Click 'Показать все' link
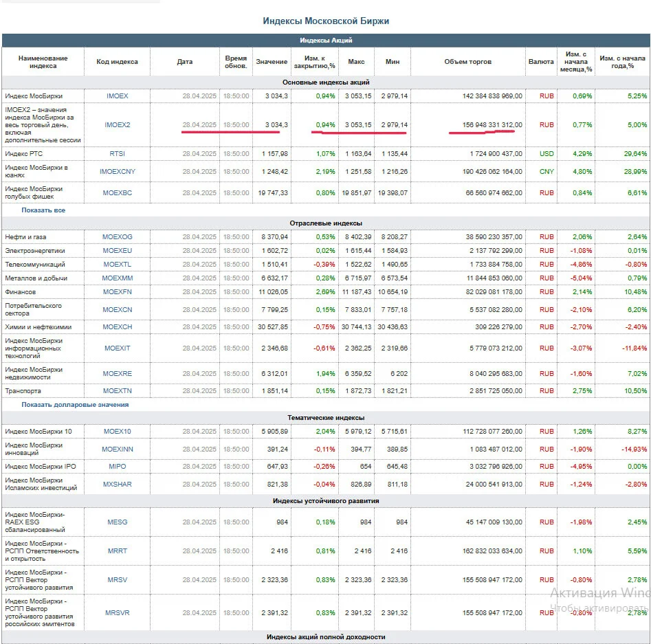Screen dimensions: 651x644 (x=43, y=210)
